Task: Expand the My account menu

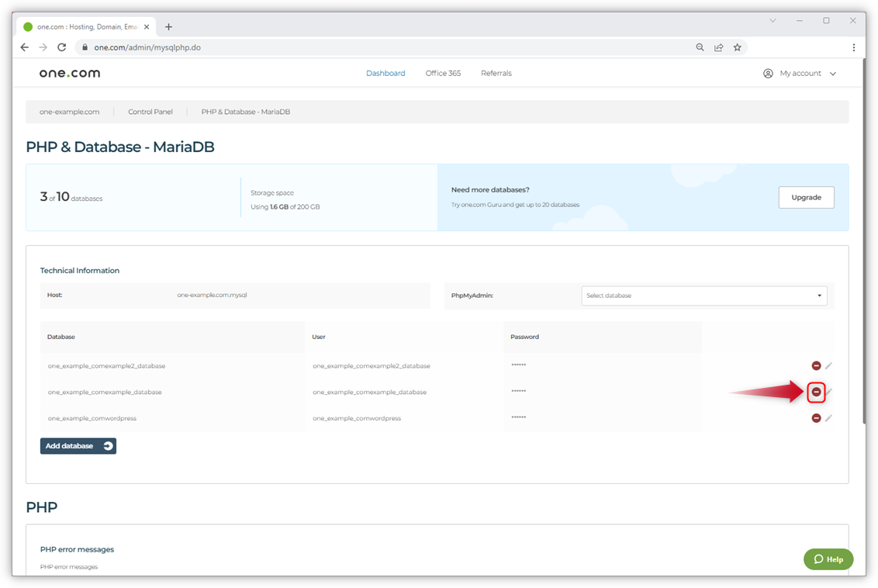Action: pyautogui.click(x=800, y=74)
